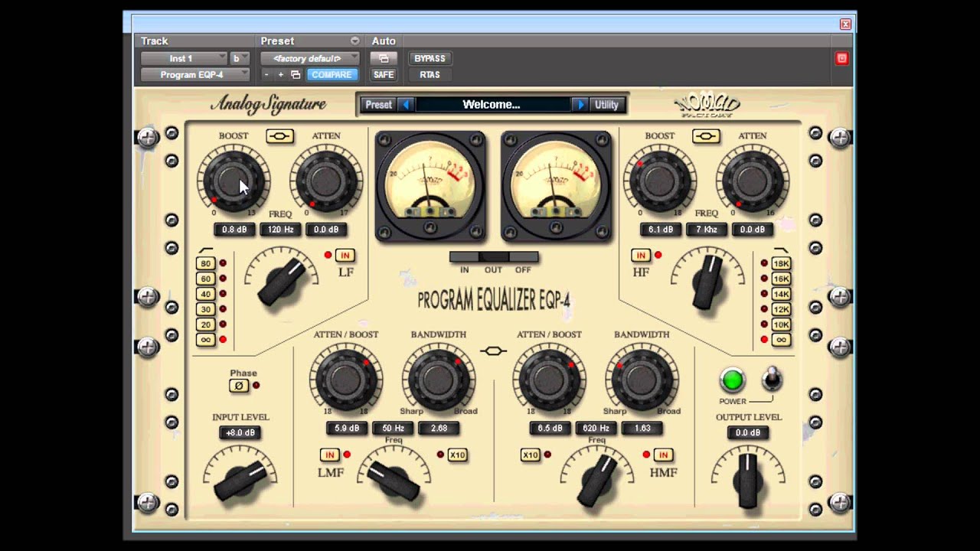The image size is (980, 551).
Task: Click the LF link button between Boost and Atten
Action: pyautogui.click(x=279, y=136)
